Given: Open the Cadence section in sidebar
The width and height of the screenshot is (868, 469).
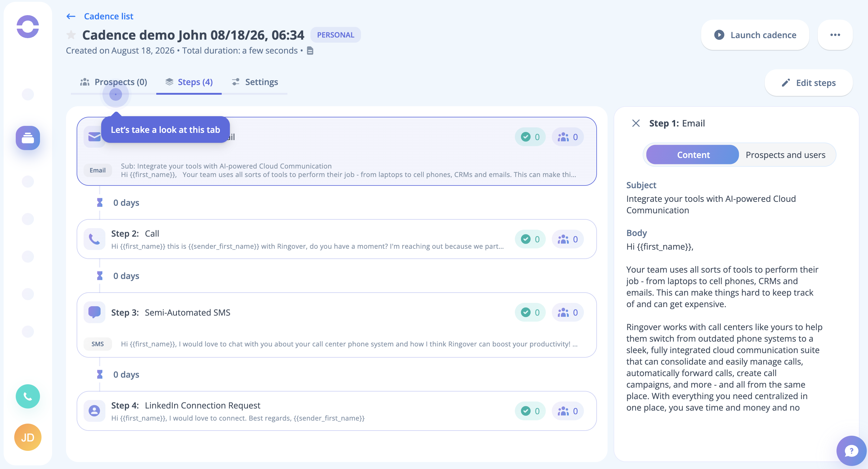Looking at the screenshot, I should (28, 138).
